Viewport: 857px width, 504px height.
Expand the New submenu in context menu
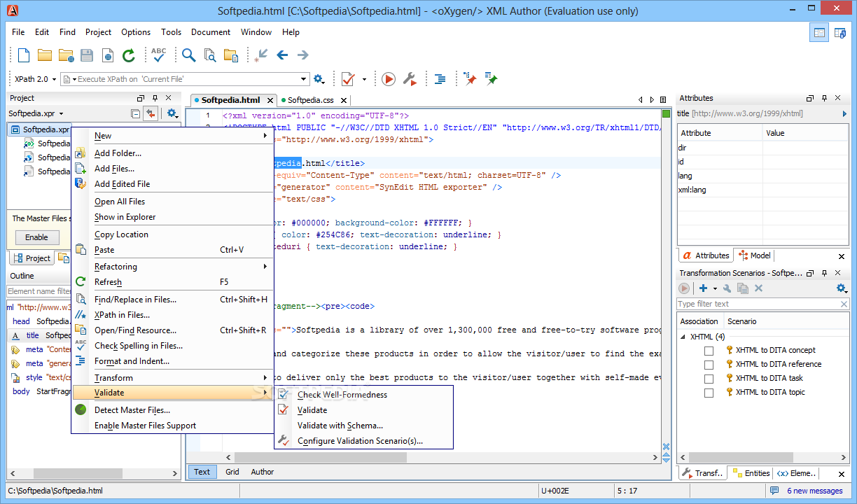173,136
